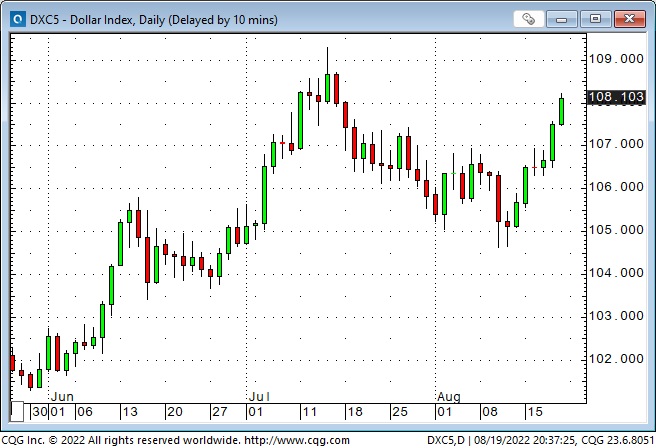Click the small box at time axis start

17,412
